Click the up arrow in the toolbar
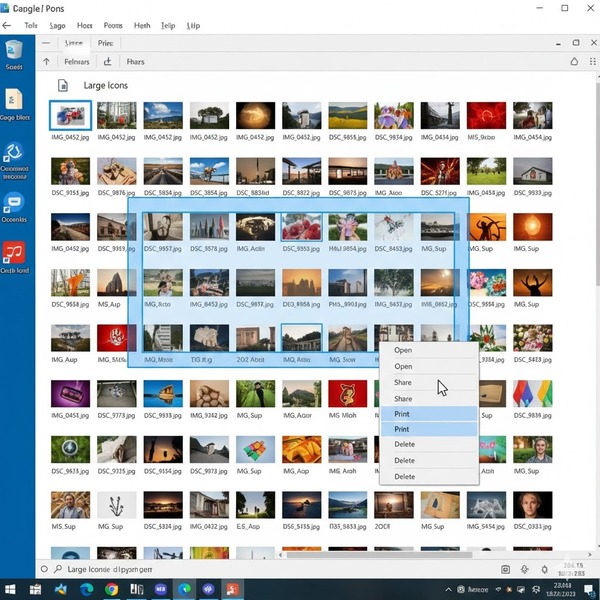 [x=46, y=62]
